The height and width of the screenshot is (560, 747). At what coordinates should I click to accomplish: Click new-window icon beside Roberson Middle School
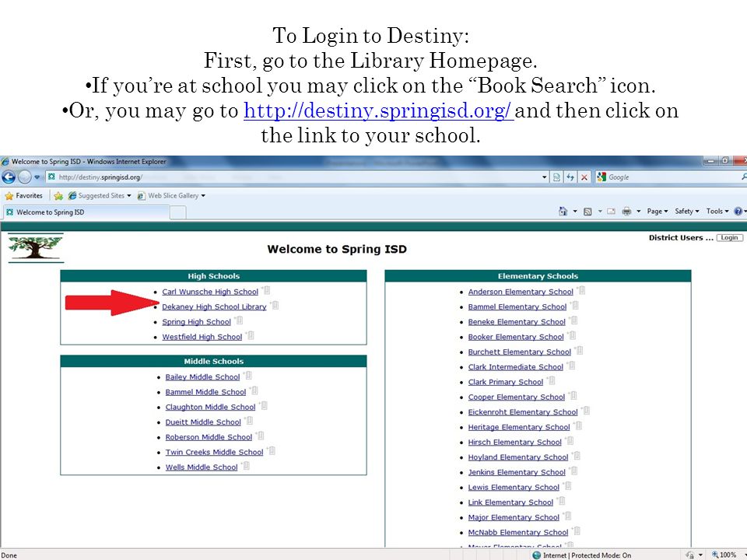(x=260, y=436)
